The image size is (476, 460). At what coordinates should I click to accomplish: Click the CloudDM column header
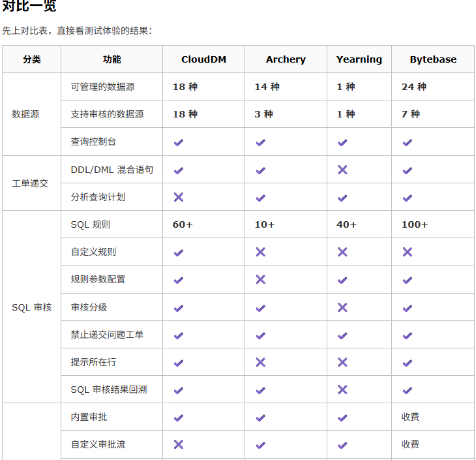[x=203, y=59]
